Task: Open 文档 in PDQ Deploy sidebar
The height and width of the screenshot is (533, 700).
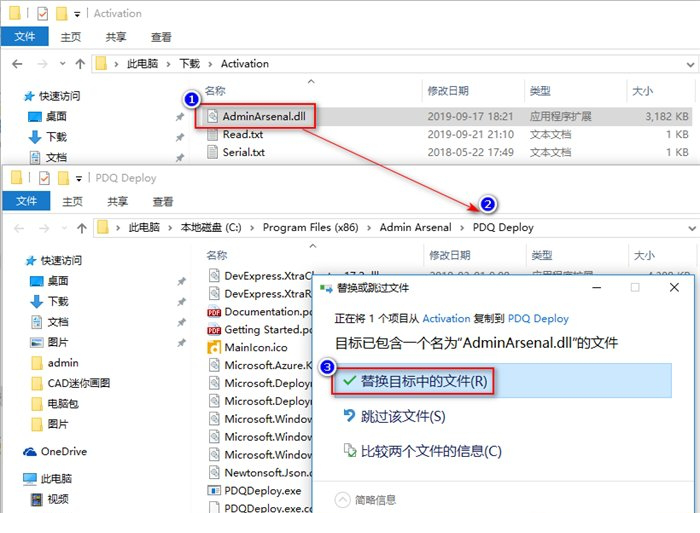Action: pos(49,322)
